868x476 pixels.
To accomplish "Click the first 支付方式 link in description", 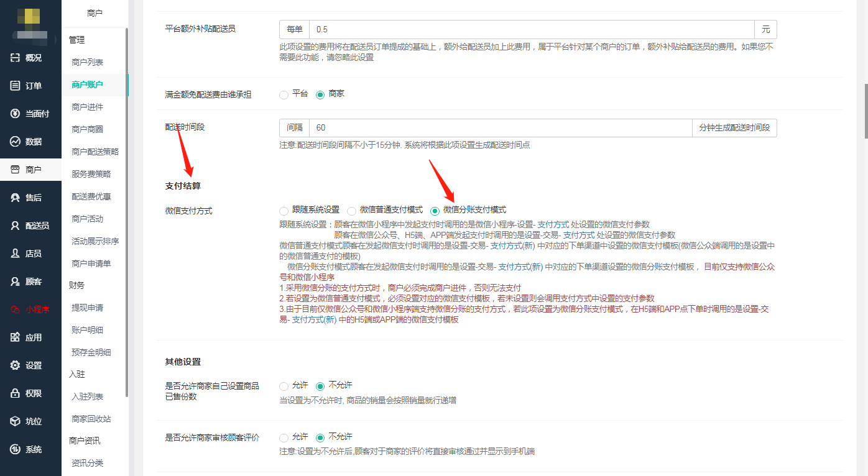I will click(553, 224).
